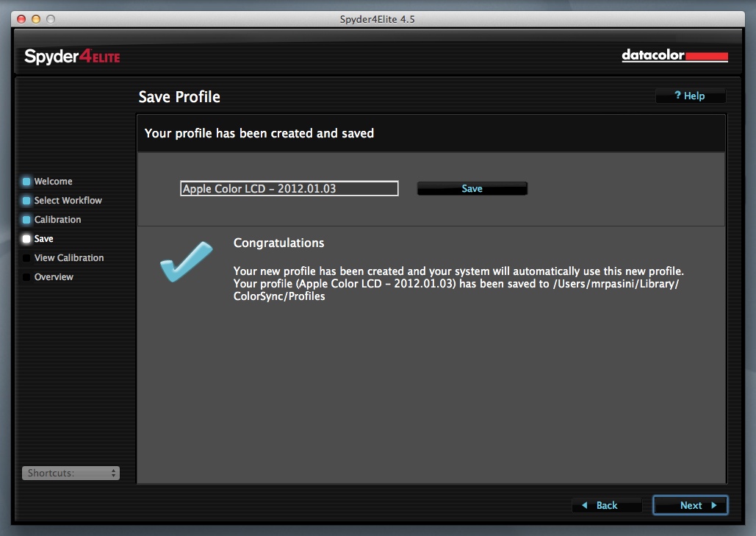Click the Select Workflow step indicator square
Screen dimensions: 756x536
[x=26, y=201]
